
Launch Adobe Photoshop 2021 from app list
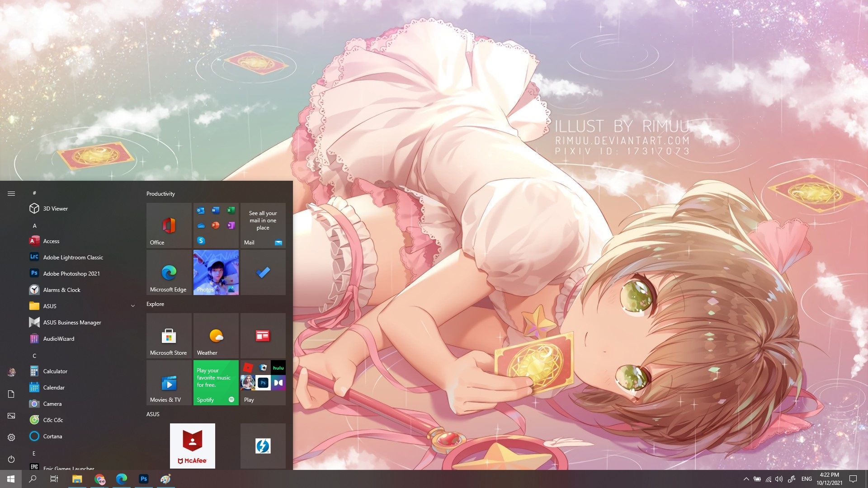click(x=81, y=273)
